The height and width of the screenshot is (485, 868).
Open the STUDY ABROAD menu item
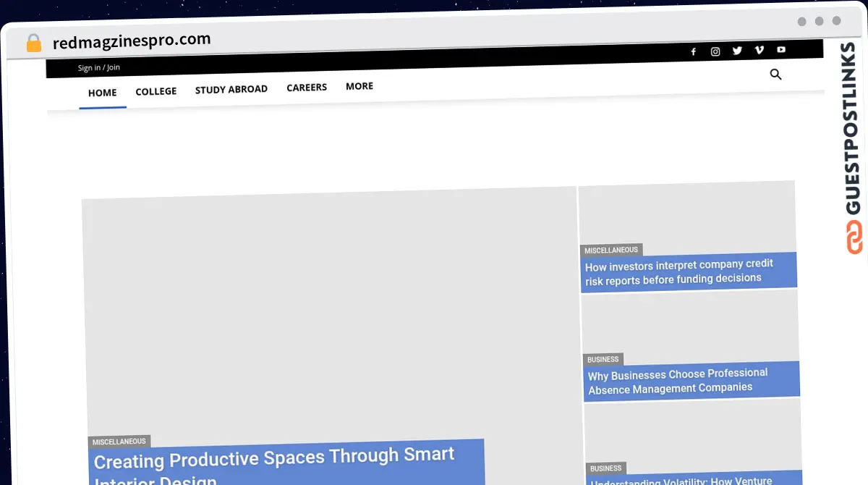click(x=231, y=89)
